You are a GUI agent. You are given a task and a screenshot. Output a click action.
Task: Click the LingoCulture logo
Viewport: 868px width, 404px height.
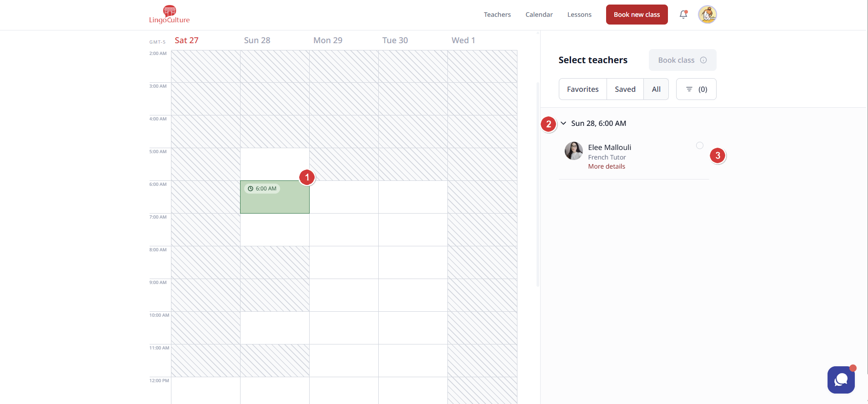pos(169,15)
